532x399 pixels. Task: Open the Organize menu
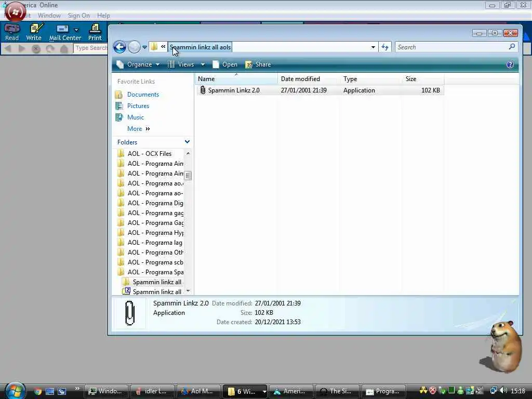point(138,64)
